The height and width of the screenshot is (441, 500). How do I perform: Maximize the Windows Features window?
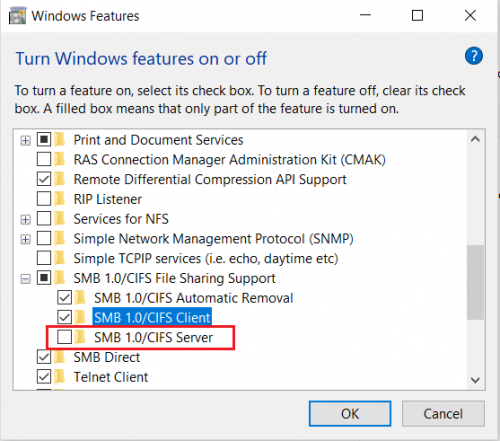point(417,15)
